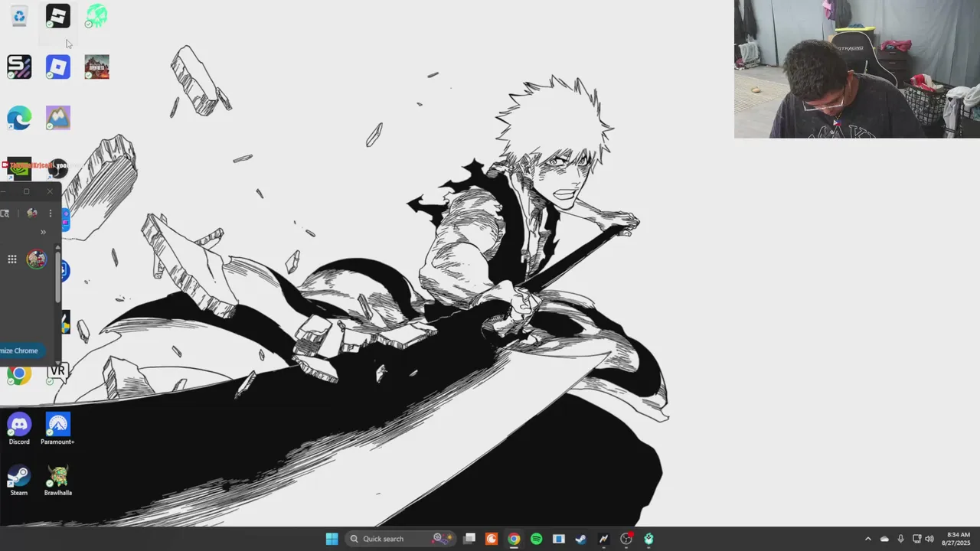Open the Brawlhalla desktop icon
The height and width of the screenshot is (551, 980).
point(58,481)
